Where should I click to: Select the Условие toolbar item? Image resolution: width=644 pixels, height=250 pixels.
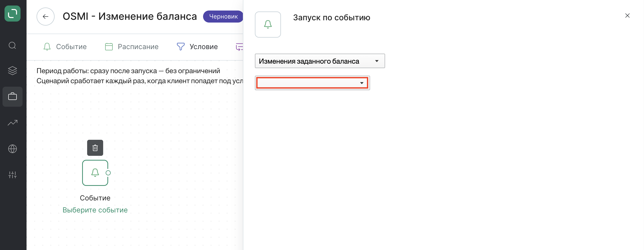(x=197, y=47)
